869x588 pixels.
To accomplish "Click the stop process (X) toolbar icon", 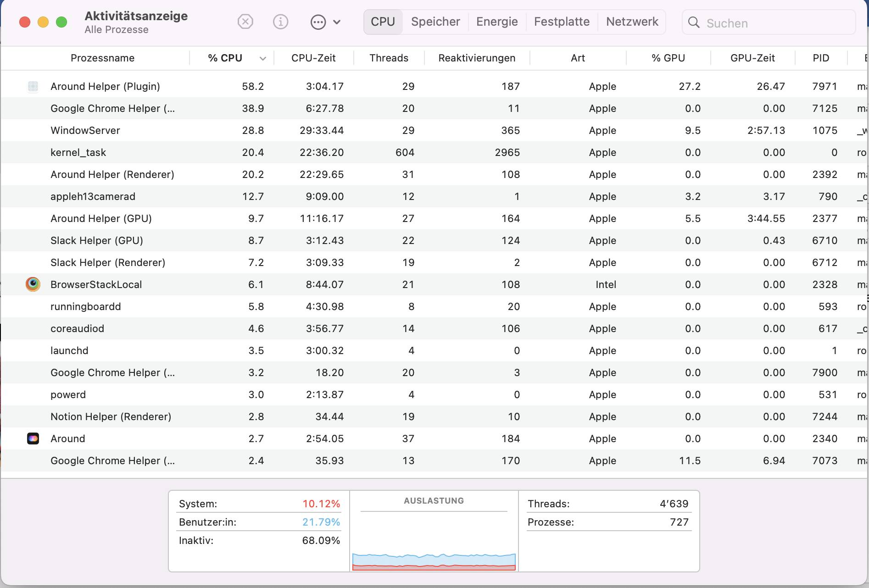I will (245, 22).
